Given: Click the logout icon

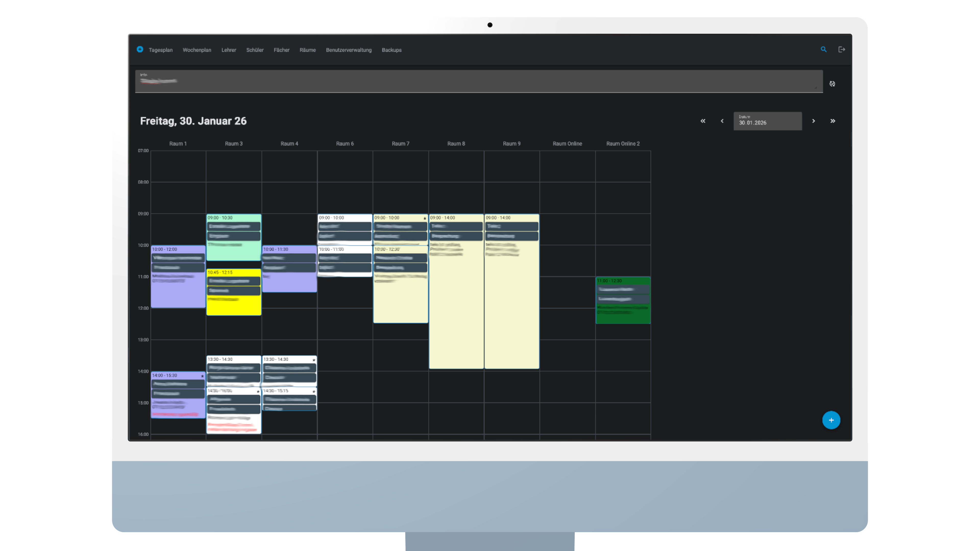Looking at the screenshot, I should 841,49.
